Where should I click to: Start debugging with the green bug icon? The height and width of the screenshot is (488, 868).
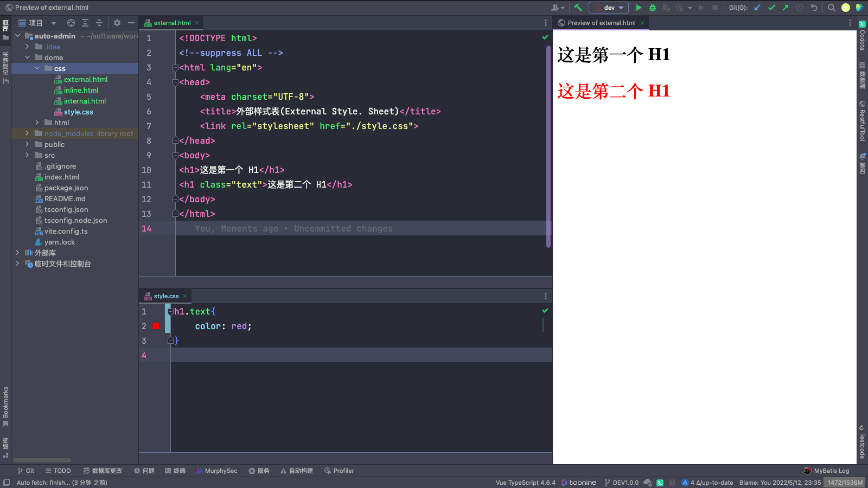click(x=653, y=8)
